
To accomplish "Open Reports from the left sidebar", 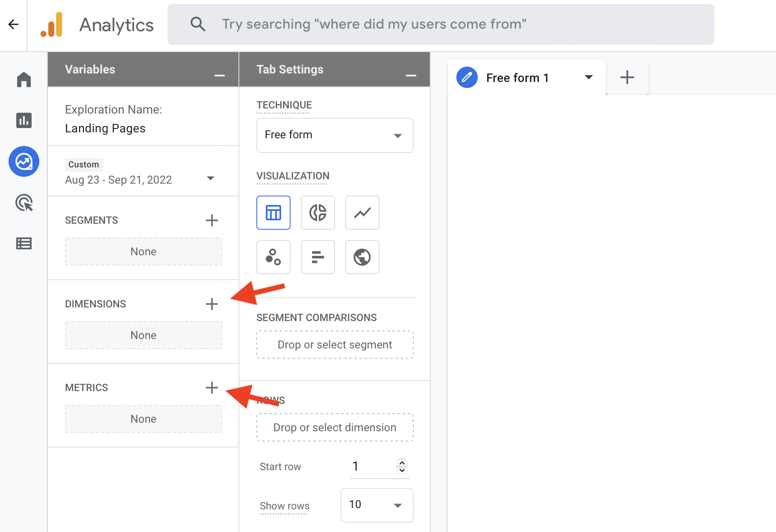I will pyautogui.click(x=24, y=120).
